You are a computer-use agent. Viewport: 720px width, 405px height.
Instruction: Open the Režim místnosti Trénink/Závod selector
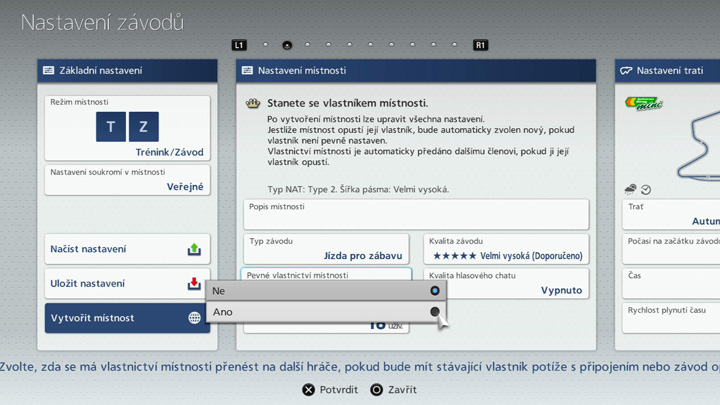click(x=127, y=128)
